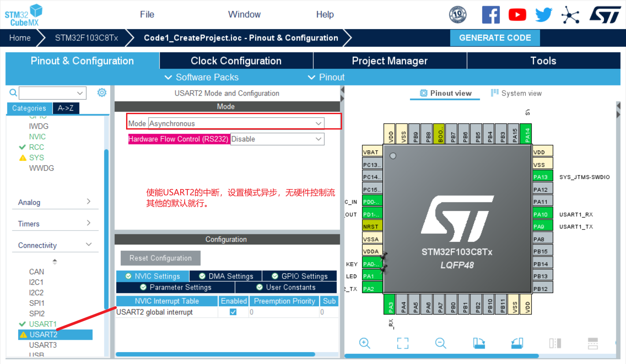Click the search magnifier icon

coord(13,93)
